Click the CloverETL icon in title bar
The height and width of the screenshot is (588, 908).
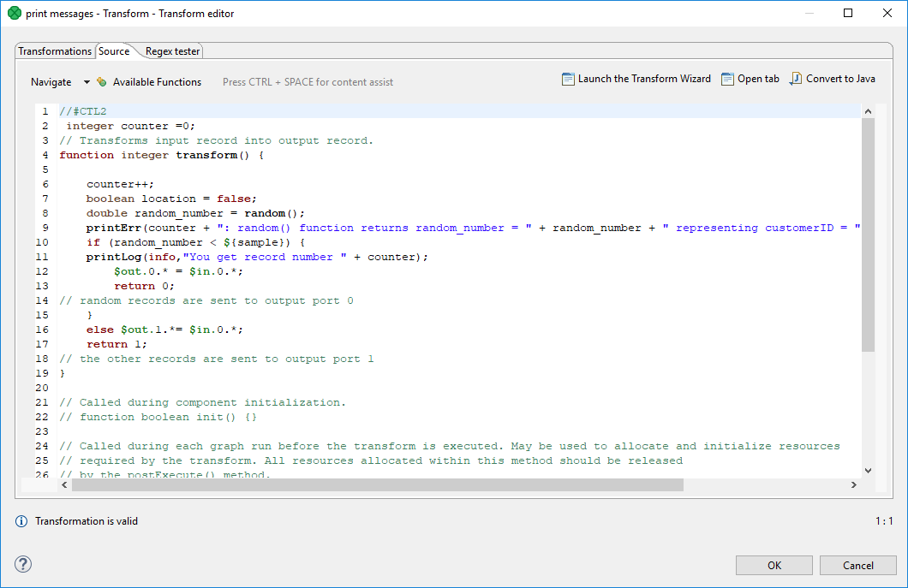point(14,14)
